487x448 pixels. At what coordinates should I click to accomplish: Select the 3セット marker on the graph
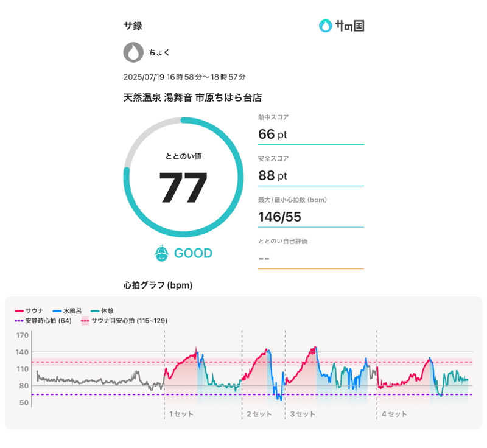302,414
